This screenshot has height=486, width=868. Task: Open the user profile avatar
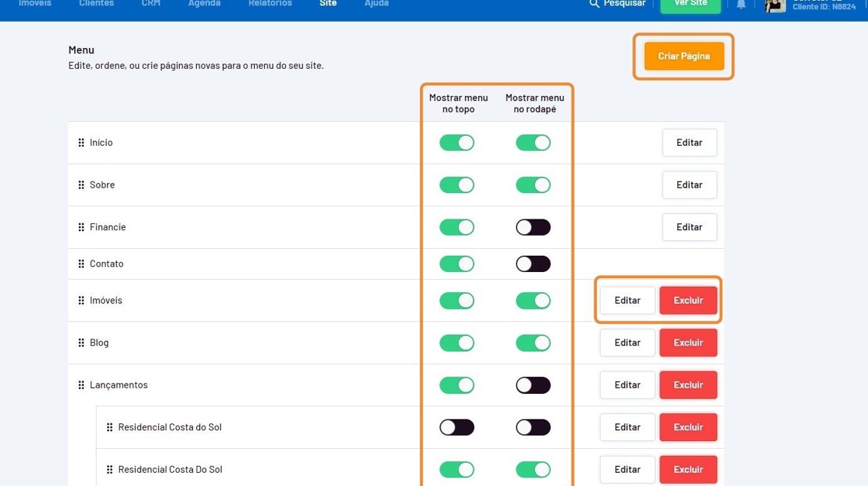[775, 5]
